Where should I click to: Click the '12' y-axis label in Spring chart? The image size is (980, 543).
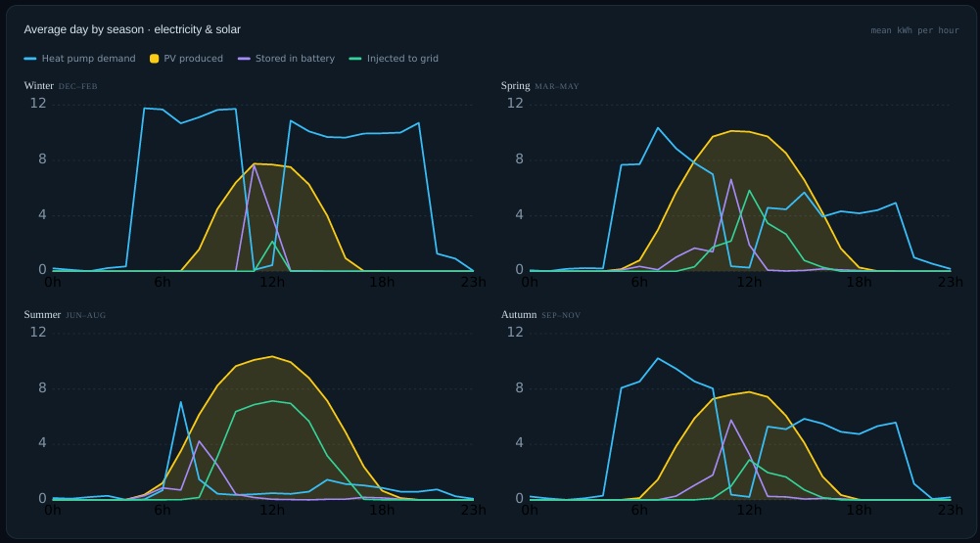click(x=515, y=103)
